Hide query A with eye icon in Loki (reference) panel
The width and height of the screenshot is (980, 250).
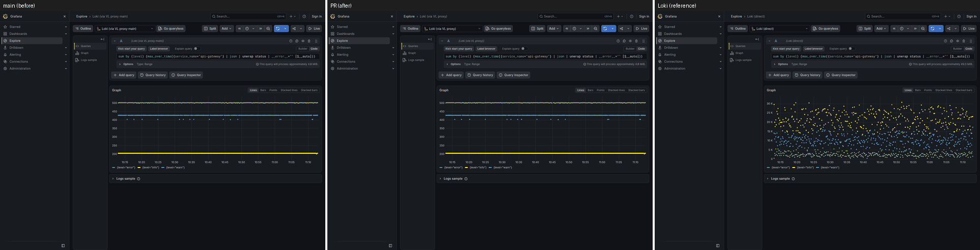958,41
